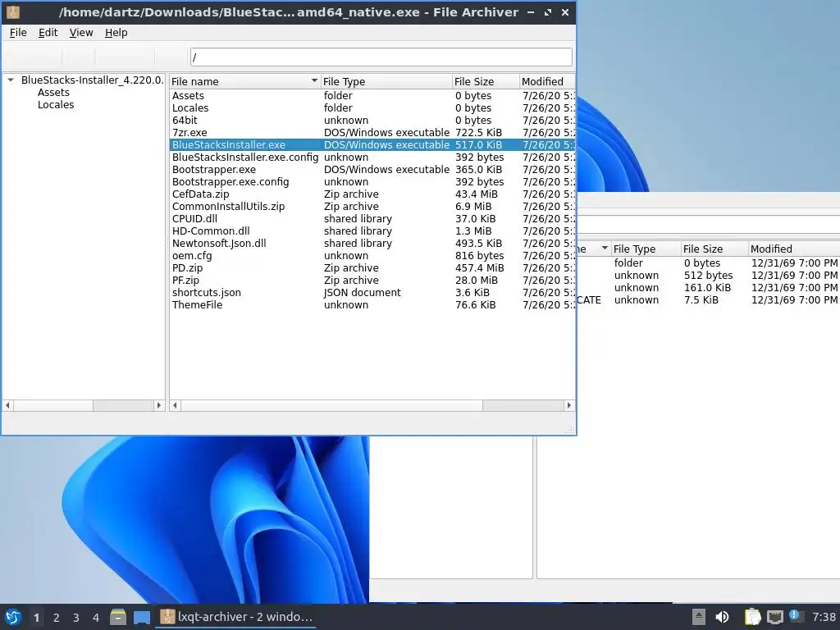Select CefData.zip archive row
This screenshot has width=840, height=630.
tap(372, 194)
